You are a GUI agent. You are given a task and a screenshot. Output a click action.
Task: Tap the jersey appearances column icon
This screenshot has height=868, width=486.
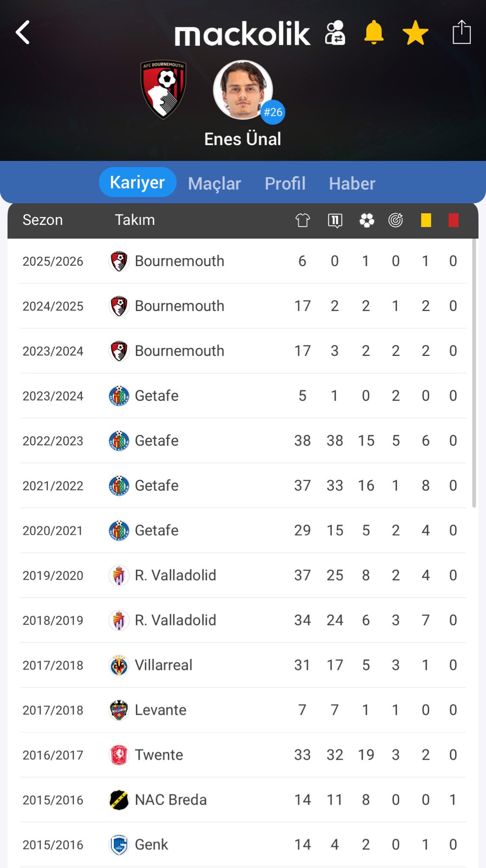[x=303, y=220]
